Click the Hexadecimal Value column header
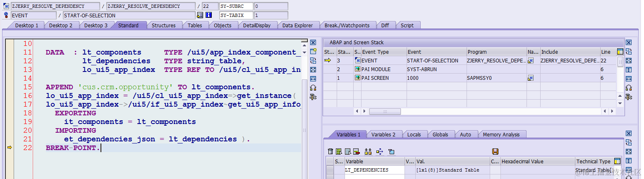Viewport: 644px width, 179px height. click(538, 161)
